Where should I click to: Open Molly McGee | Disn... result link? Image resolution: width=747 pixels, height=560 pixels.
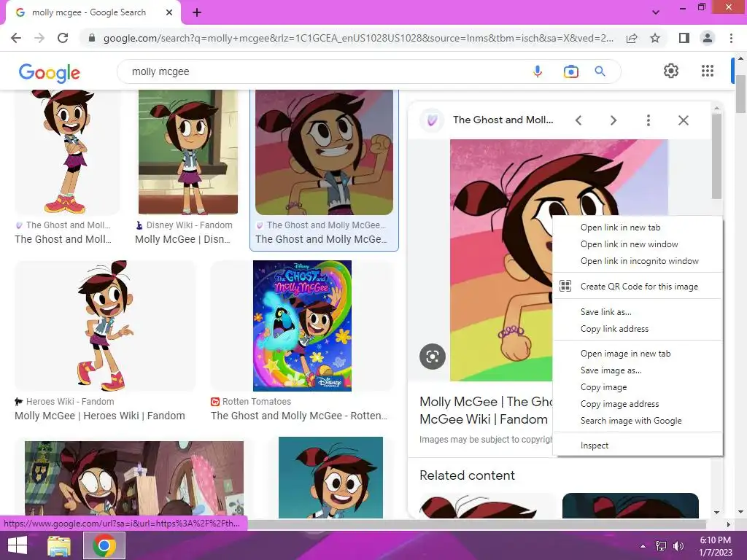click(x=182, y=239)
